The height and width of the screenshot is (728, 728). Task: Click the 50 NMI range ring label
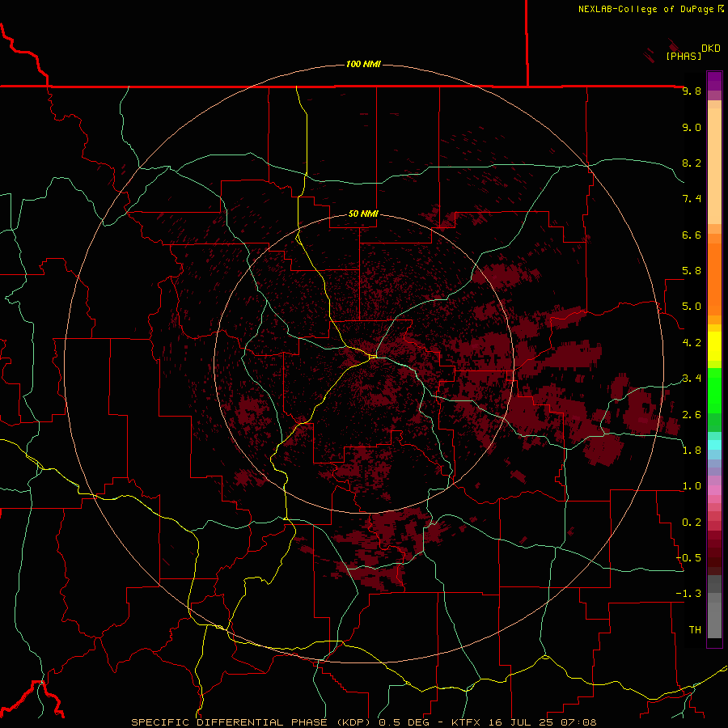pos(363,214)
